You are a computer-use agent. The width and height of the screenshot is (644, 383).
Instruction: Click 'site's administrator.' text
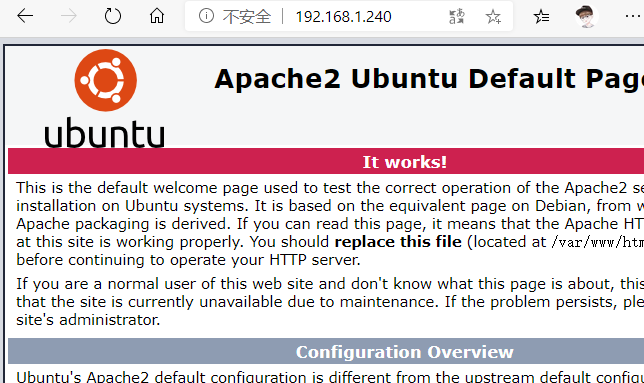click(88, 319)
